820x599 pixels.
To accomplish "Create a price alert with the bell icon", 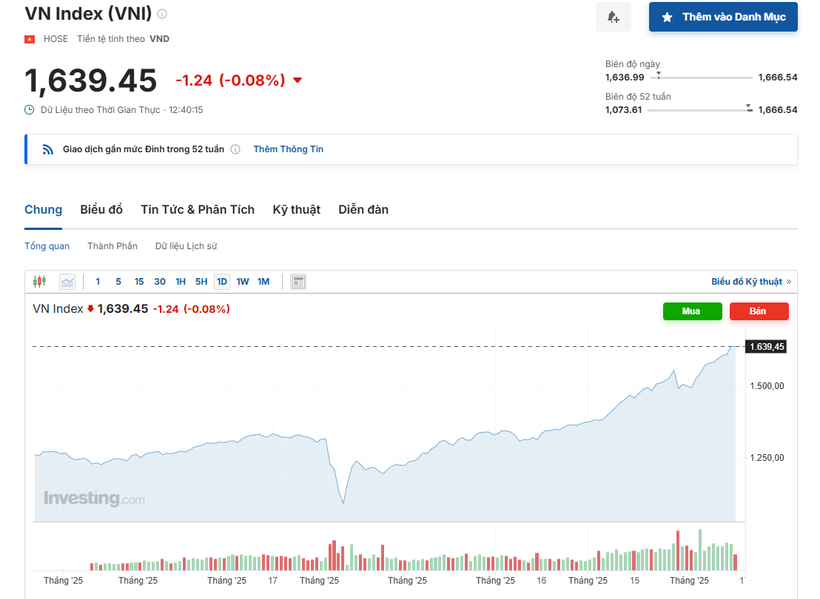I will point(613,17).
